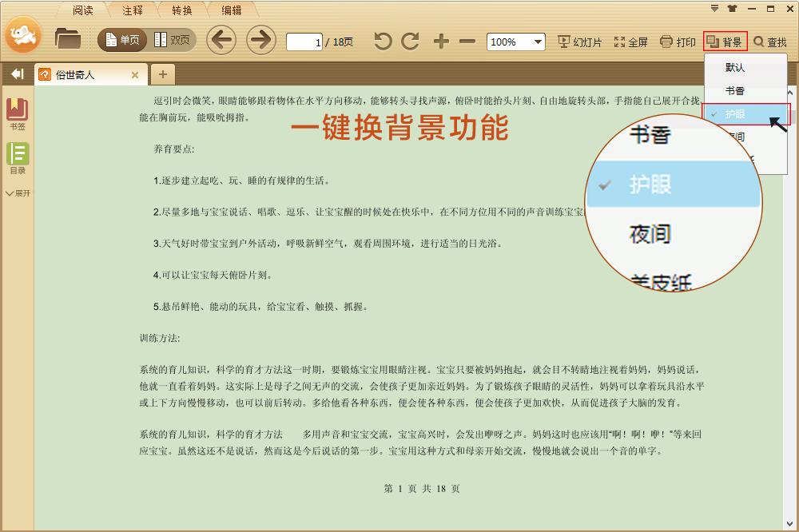Zoom in with the plus icon
799x532 pixels.
441,42
